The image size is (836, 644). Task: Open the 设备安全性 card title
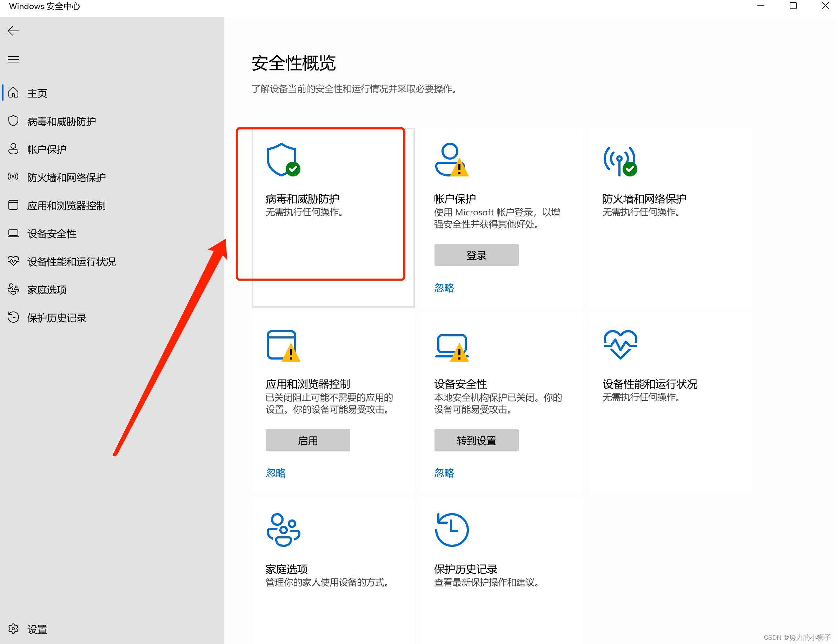[460, 384]
